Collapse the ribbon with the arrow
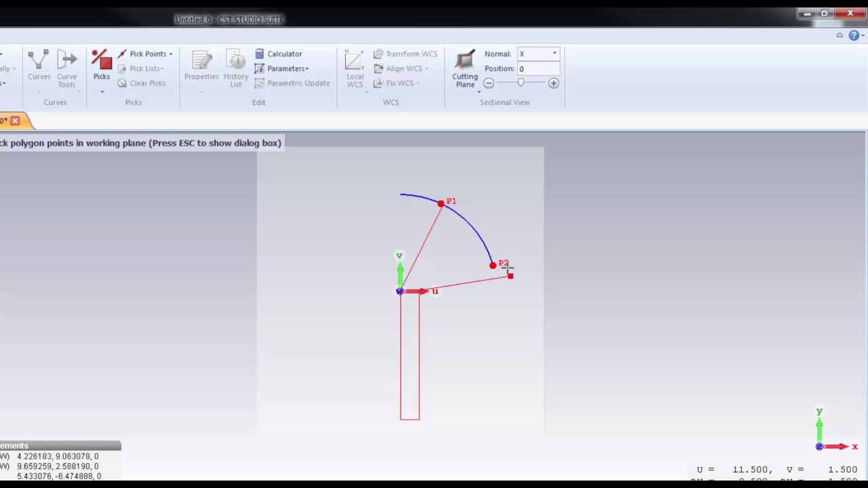 840,35
